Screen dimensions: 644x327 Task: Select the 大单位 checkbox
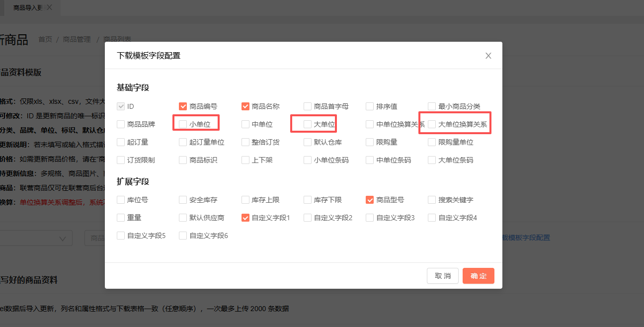[308, 124]
